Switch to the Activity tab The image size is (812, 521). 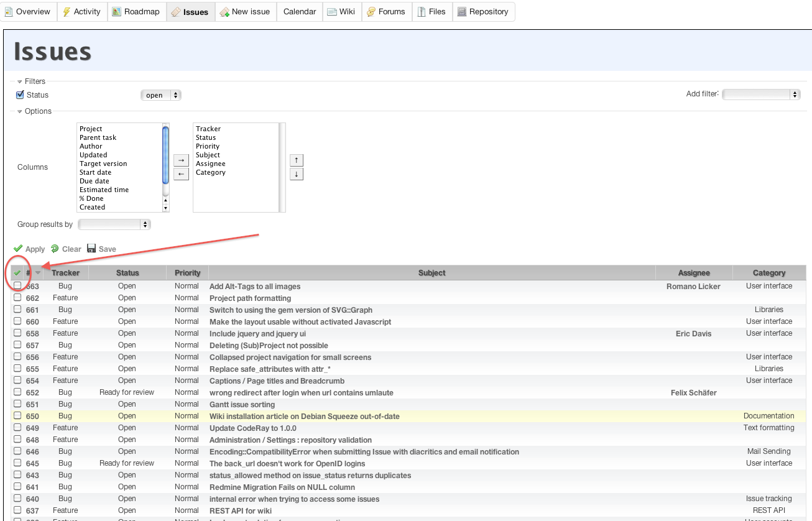tap(82, 11)
